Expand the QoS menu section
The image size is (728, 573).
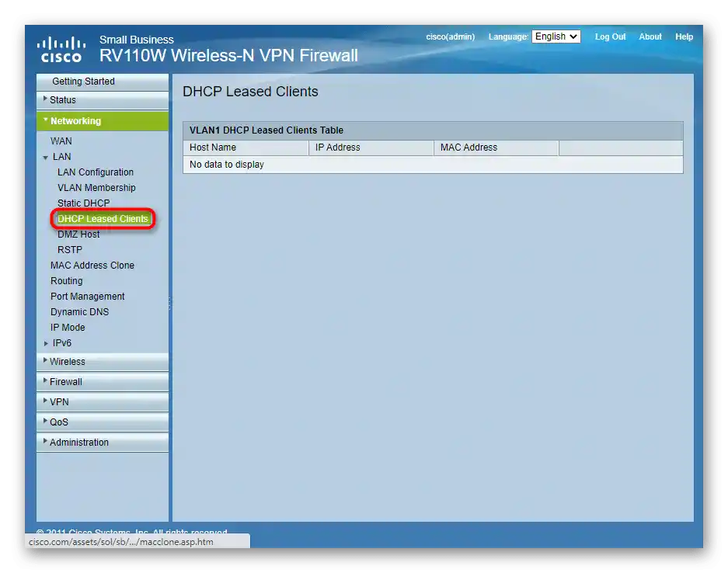pyautogui.click(x=103, y=422)
